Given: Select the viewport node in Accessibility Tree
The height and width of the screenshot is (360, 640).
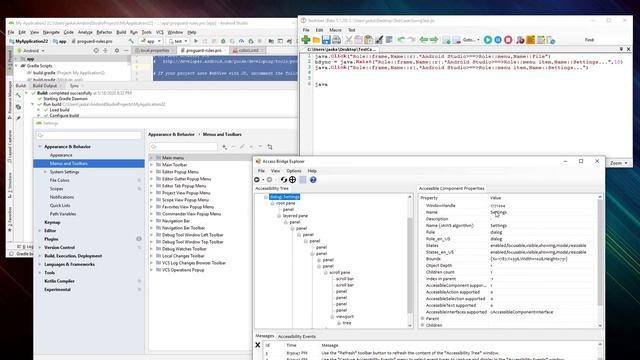Looking at the screenshot, I should point(345,316).
